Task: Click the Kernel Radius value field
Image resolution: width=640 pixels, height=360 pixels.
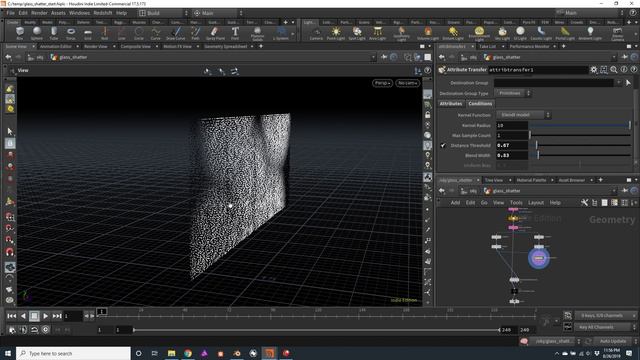Action: (512, 125)
